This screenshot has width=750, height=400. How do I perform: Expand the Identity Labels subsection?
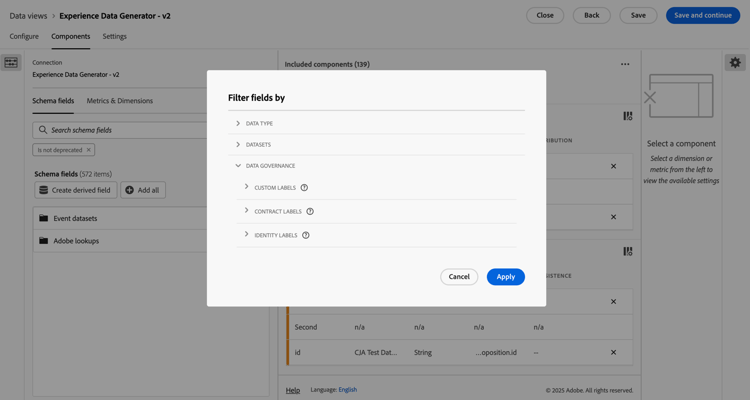click(246, 235)
